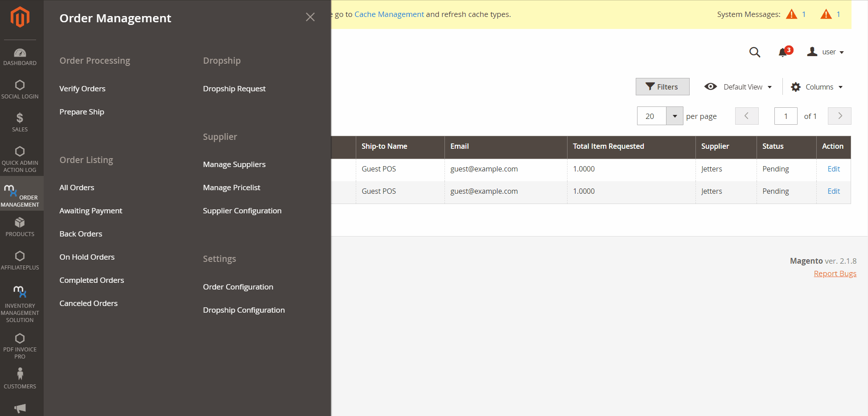The image size is (868, 416).
Task: Open PDF Invoice Pro menu
Action: [x=20, y=346]
